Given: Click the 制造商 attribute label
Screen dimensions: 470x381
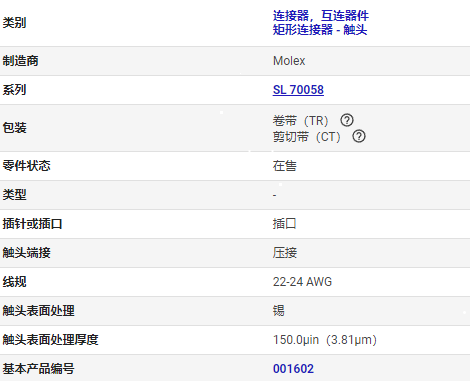Looking at the screenshot, I should coord(20,61).
